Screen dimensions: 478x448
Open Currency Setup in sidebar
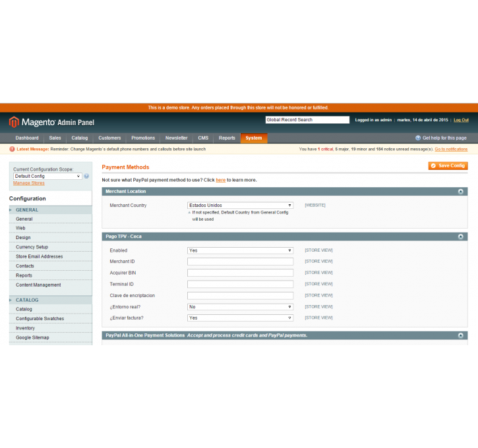(32, 247)
